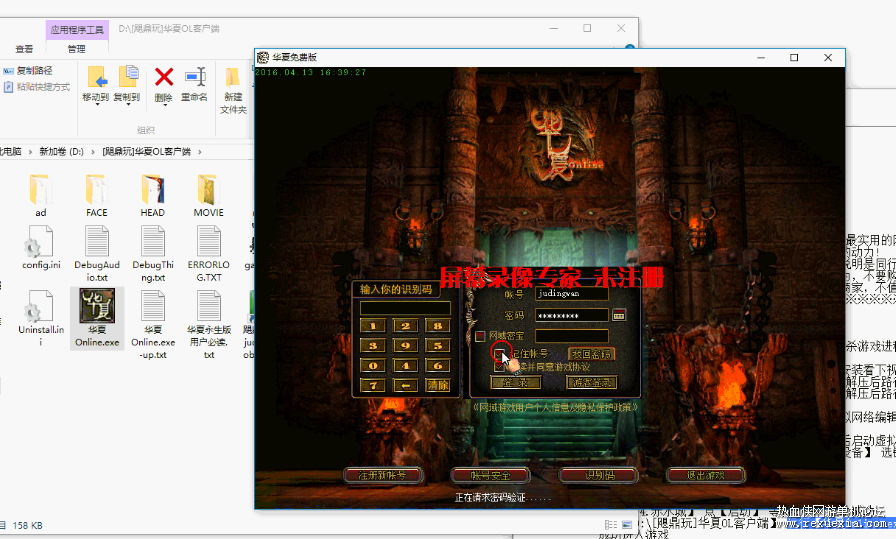Switch Explorer to details view icon in status bar
Viewport: 896px width, 539px height.
pyautogui.click(x=611, y=525)
